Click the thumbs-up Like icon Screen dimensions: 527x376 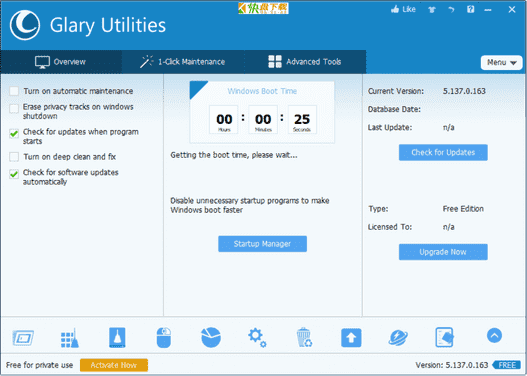(395, 10)
